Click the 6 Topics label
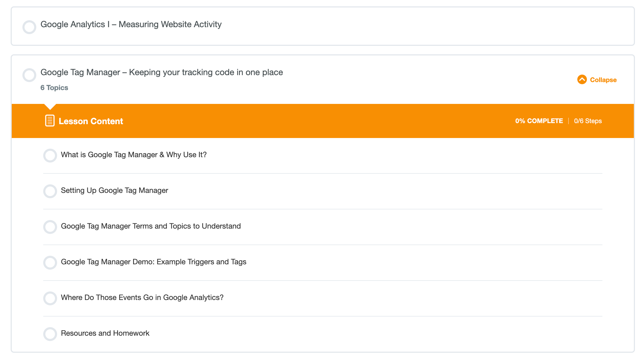The width and height of the screenshot is (644, 357). [x=54, y=88]
